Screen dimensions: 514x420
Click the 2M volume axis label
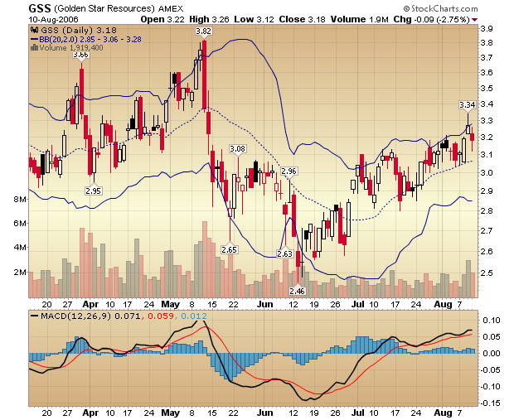pos(20,273)
